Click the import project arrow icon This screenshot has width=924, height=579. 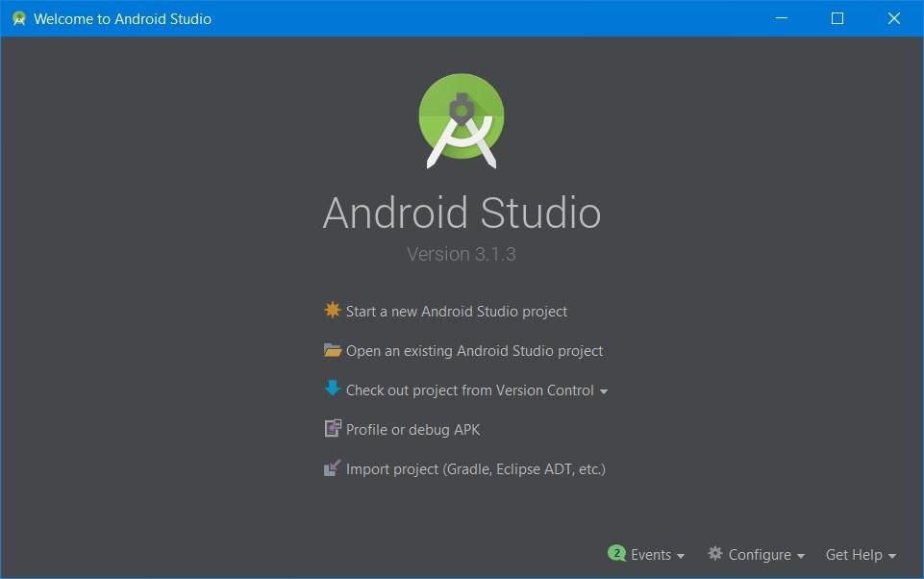pos(333,468)
